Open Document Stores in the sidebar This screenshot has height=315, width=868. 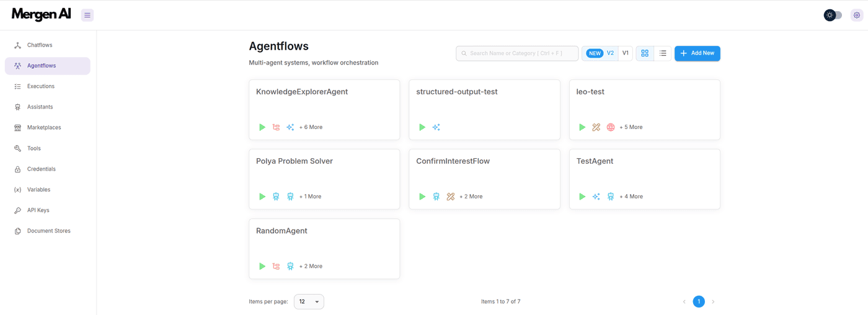pos(48,231)
